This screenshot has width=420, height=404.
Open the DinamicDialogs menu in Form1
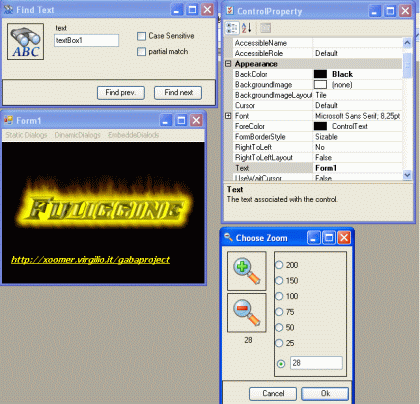coord(77,135)
